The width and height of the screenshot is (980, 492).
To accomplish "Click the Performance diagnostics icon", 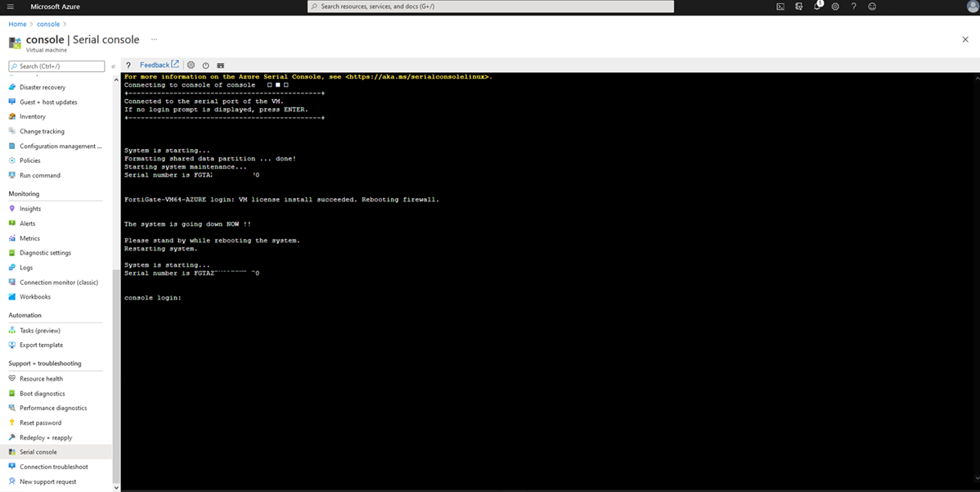I will click(x=12, y=408).
